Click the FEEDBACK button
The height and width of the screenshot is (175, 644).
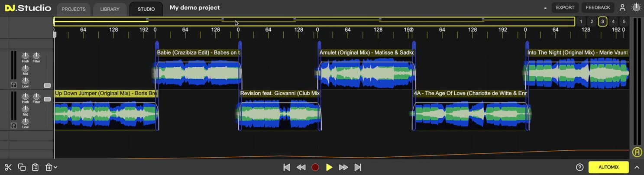click(598, 7)
